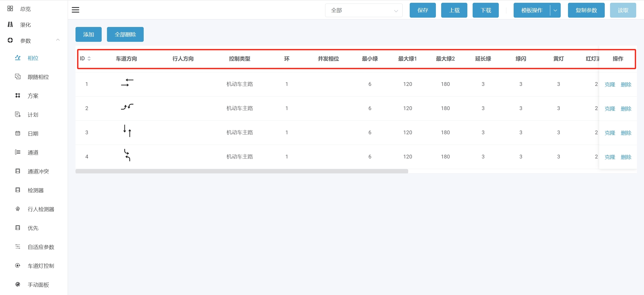Click the 添加 button
Viewport: 644px width, 295px height.
[x=88, y=34]
